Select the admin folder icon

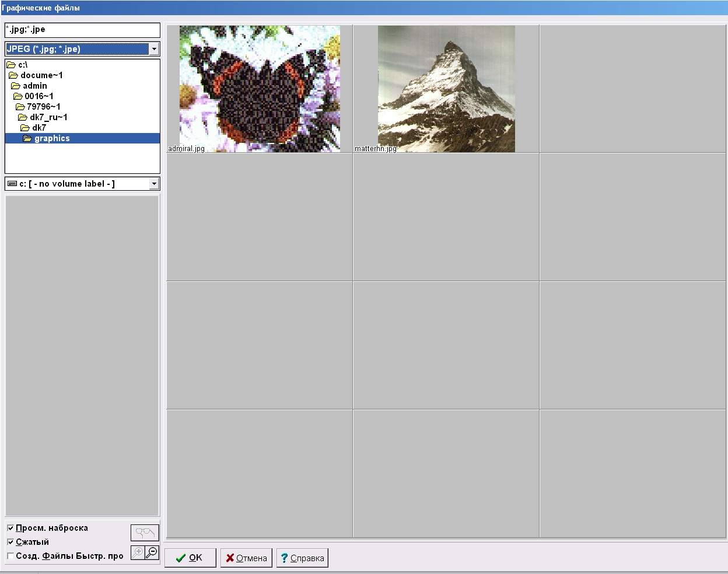[16, 86]
